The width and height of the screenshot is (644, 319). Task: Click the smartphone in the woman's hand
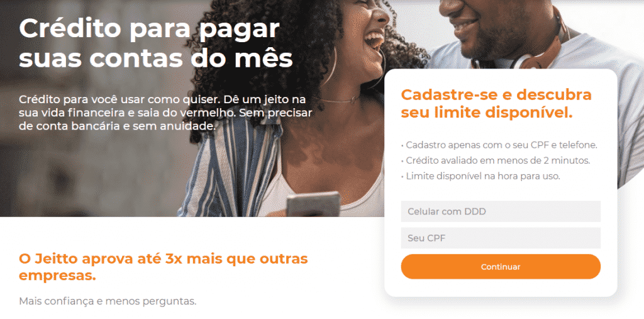coord(313,204)
